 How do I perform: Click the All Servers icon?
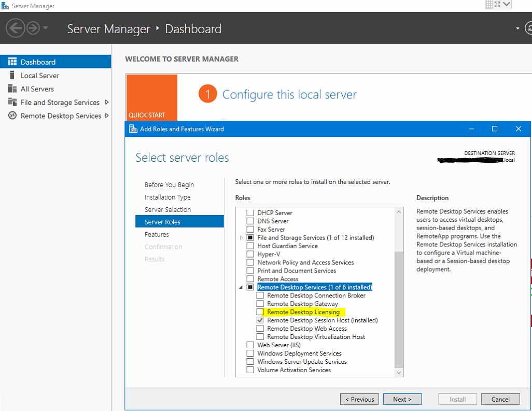(12, 89)
